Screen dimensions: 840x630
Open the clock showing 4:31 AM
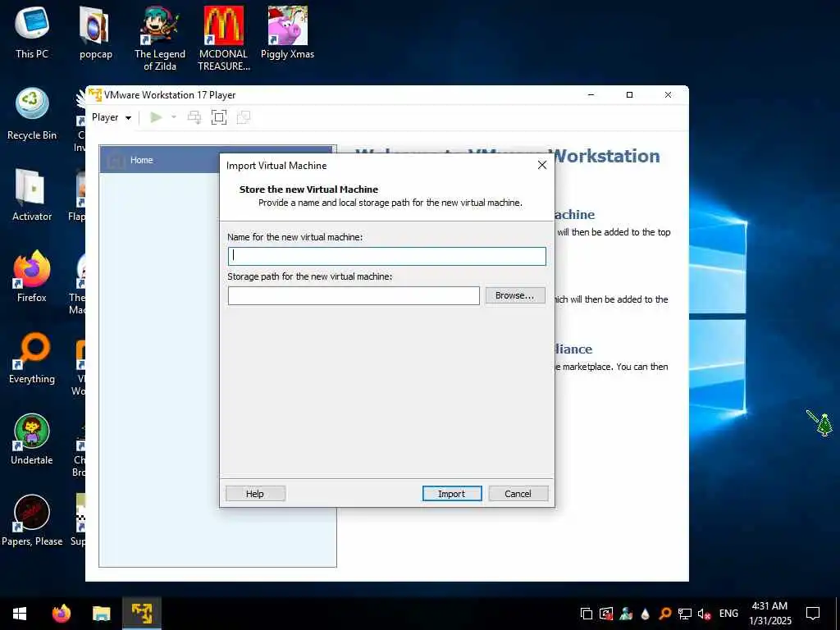(x=769, y=614)
